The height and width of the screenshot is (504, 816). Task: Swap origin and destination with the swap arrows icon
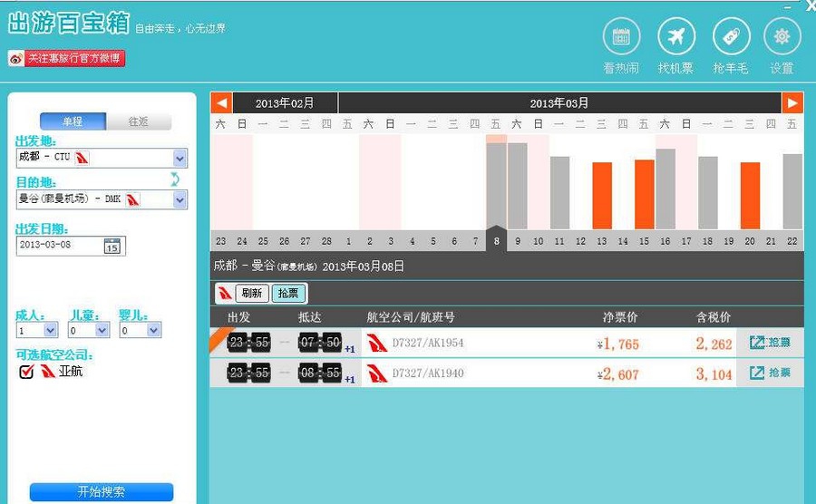click(x=175, y=179)
